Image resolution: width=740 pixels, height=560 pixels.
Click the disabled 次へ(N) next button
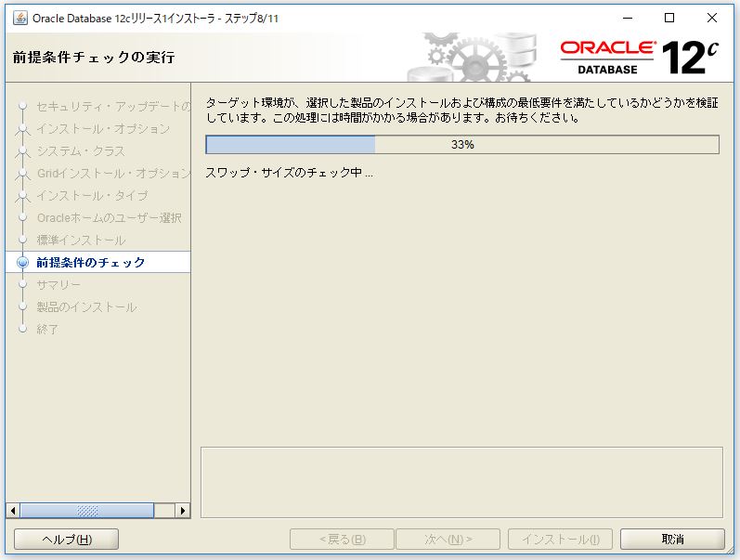point(448,540)
